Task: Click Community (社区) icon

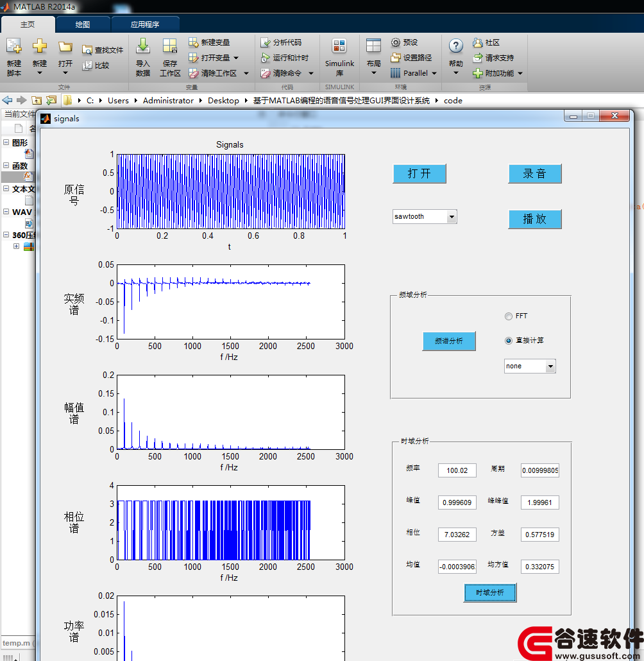Action: point(477,42)
